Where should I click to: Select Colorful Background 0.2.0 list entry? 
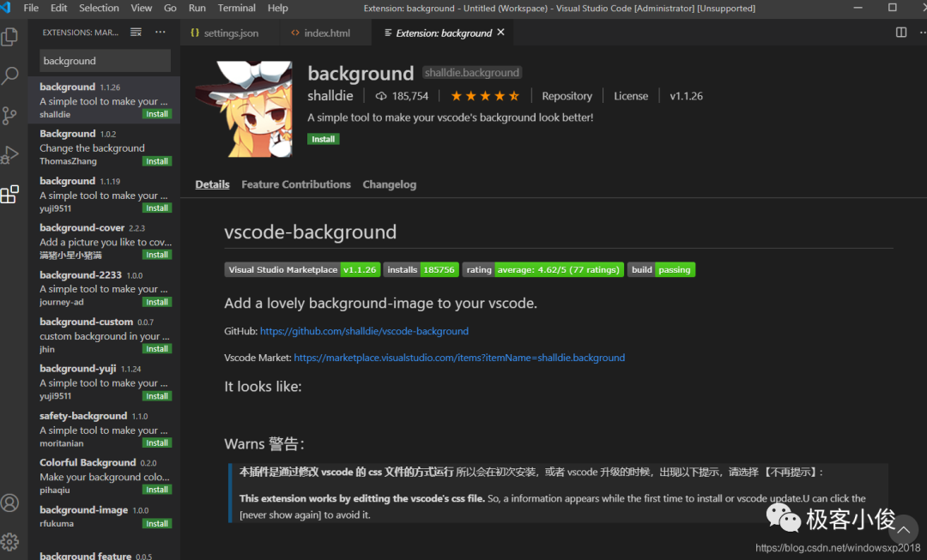[104, 475]
